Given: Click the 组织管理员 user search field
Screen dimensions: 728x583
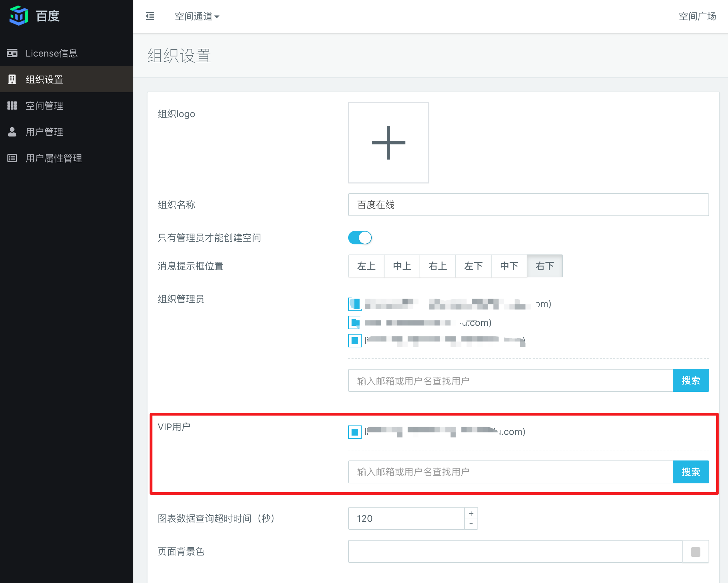Looking at the screenshot, I should coord(510,380).
